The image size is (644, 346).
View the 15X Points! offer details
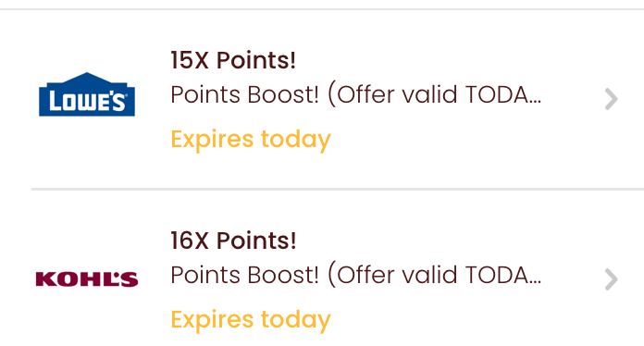(x=233, y=60)
